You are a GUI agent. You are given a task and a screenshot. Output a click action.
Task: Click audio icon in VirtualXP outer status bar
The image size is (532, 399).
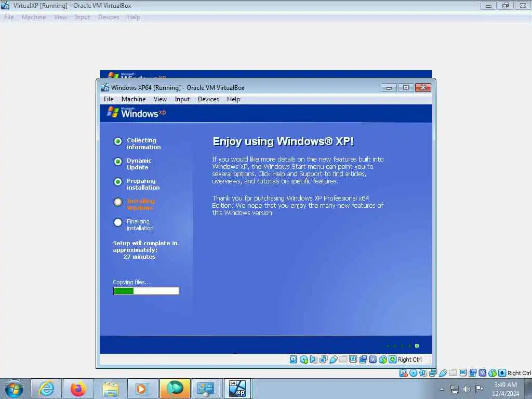423,373
